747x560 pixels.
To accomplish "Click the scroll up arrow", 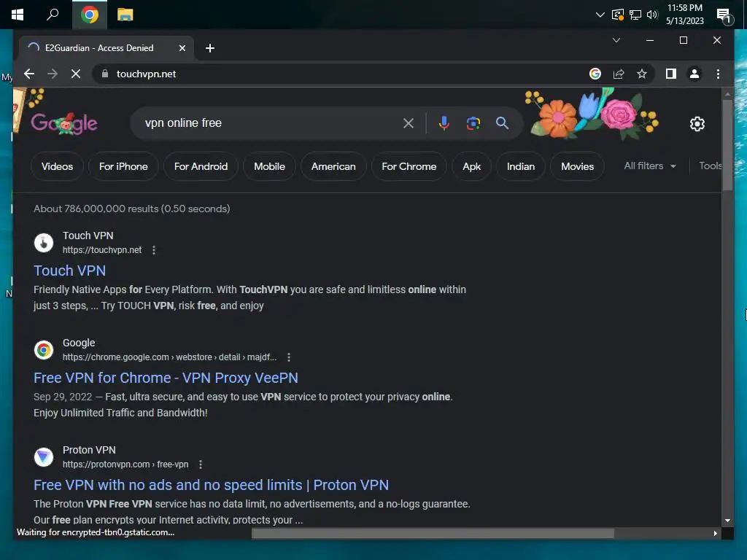I will tap(727, 94).
